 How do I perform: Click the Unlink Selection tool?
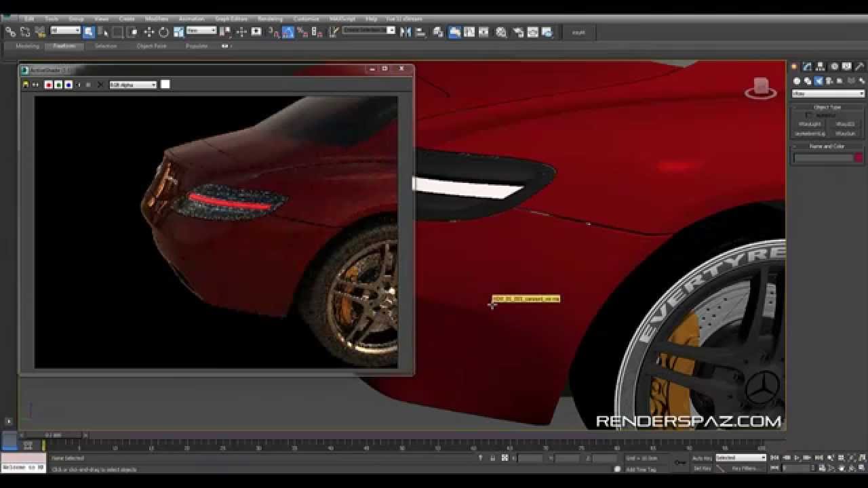point(25,31)
